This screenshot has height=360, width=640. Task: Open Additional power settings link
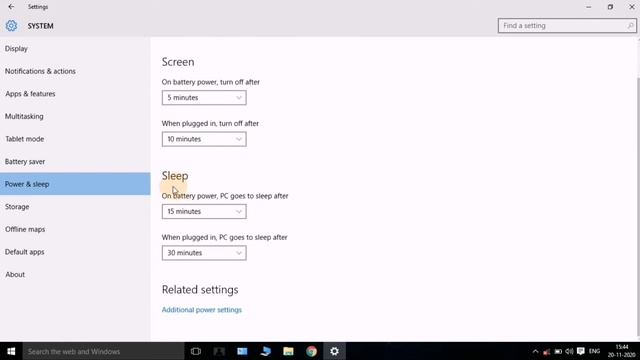coord(202,310)
